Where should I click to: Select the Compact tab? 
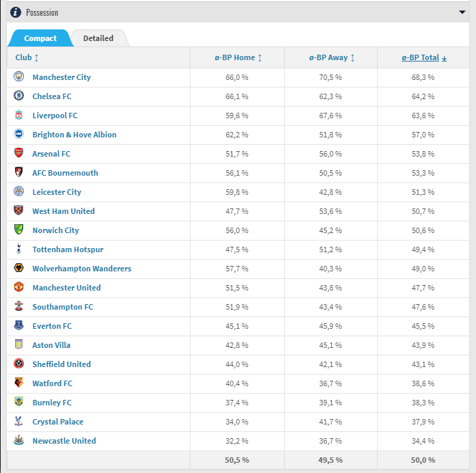(40, 38)
